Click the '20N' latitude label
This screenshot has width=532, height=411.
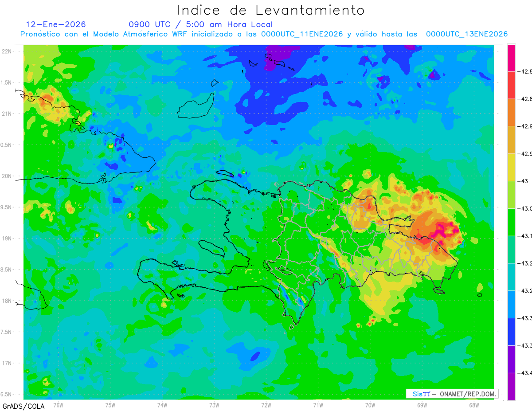coord(7,176)
